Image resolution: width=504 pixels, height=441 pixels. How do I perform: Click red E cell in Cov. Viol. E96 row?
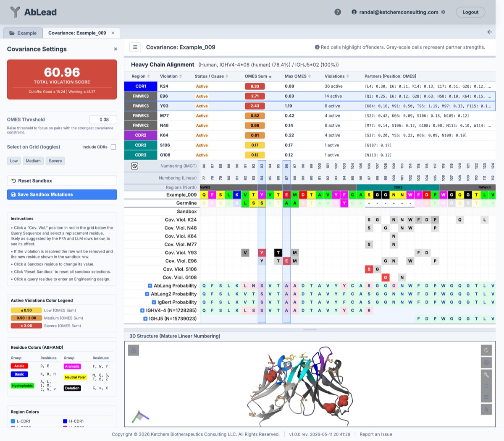(x=287, y=261)
